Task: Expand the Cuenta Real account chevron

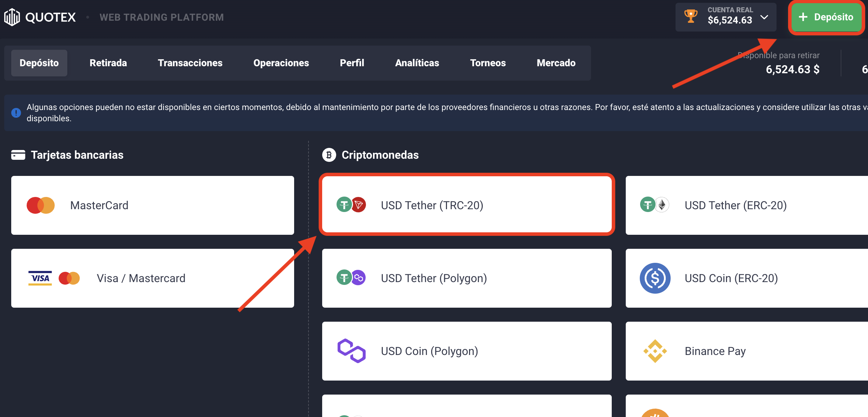Action: click(x=764, y=17)
